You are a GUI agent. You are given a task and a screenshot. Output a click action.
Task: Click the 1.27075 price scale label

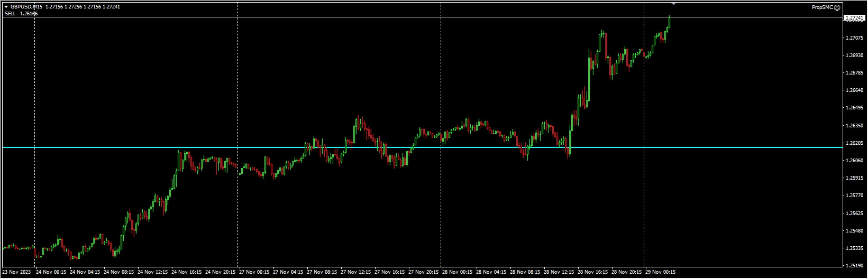pos(854,38)
